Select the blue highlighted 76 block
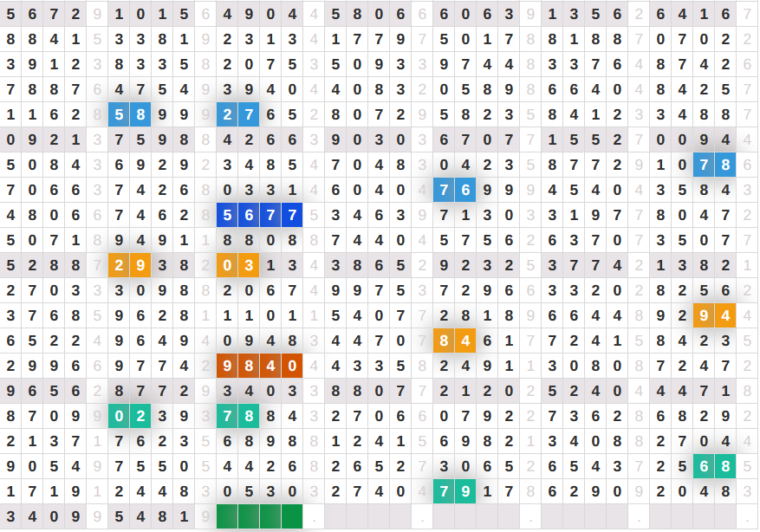Screen dimensions: 760x532 [454, 190]
